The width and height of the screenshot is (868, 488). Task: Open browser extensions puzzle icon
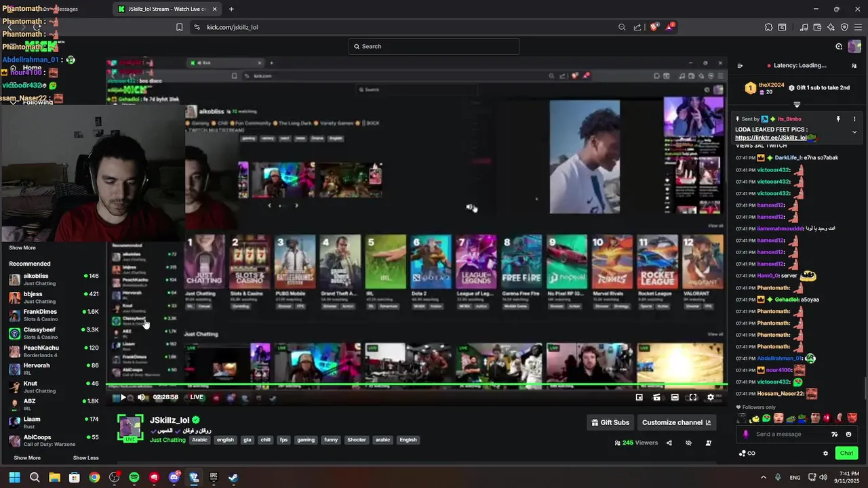coord(768,27)
